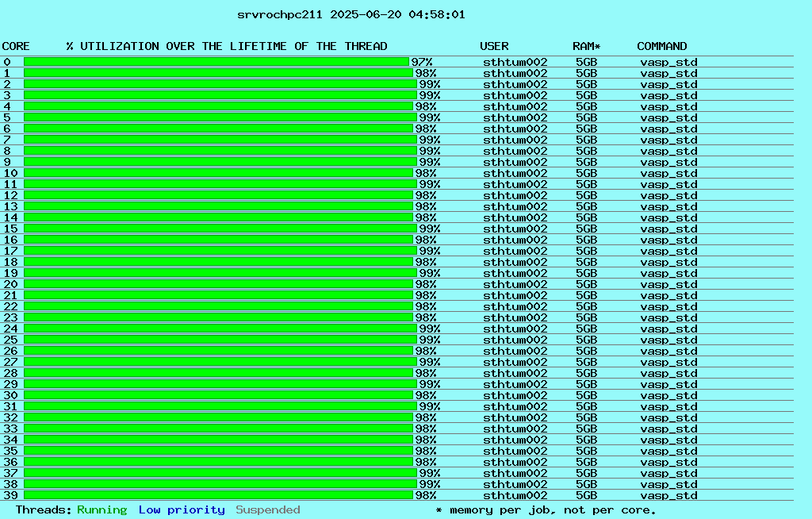Screen dimensions: 812x519
Task: Click the utilization bar for core 20
Action: point(219,284)
